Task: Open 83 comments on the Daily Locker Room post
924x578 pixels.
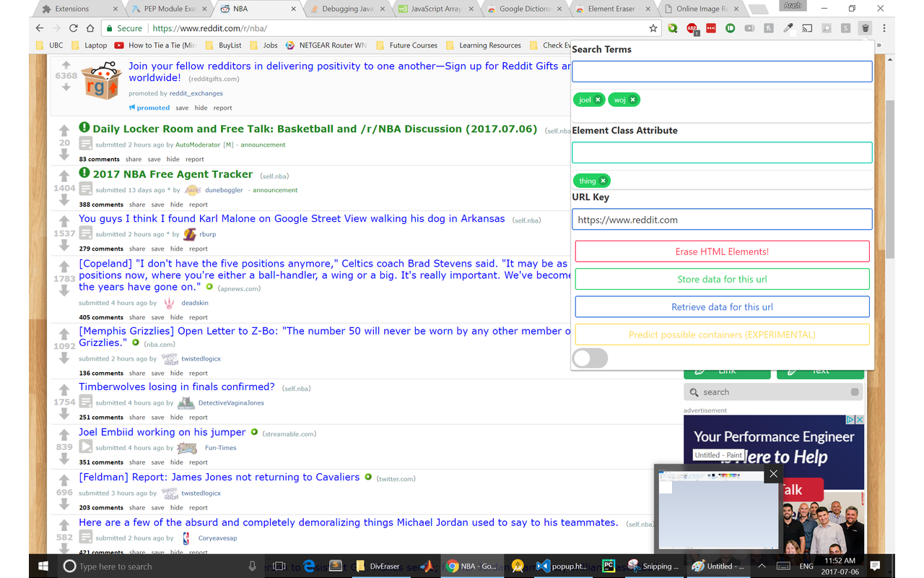Action: coord(100,159)
